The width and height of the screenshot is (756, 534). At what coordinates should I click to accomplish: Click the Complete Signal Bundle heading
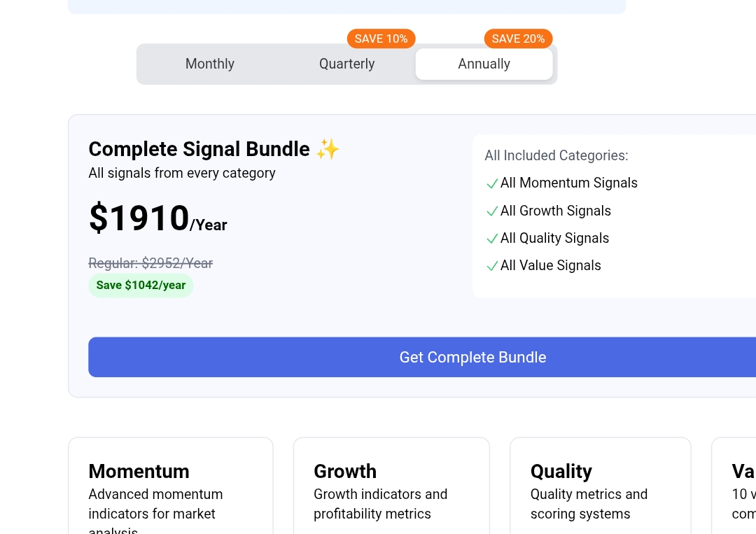pyautogui.click(x=199, y=149)
